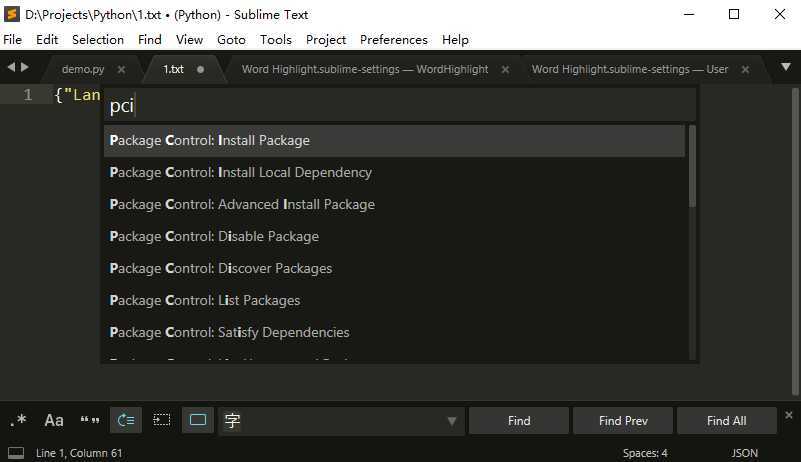Open the tab list dropdown arrow
Viewport: 801px width, 462px height.
786,67
